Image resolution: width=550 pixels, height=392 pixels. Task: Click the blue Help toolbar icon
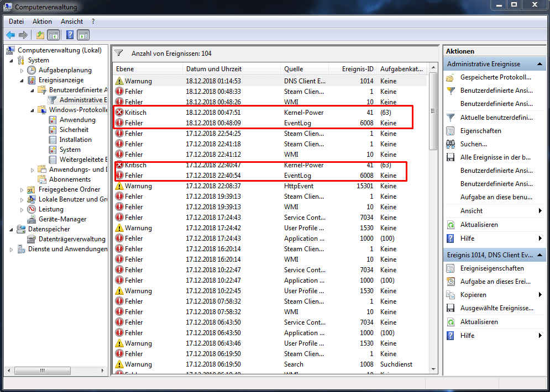[70, 35]
